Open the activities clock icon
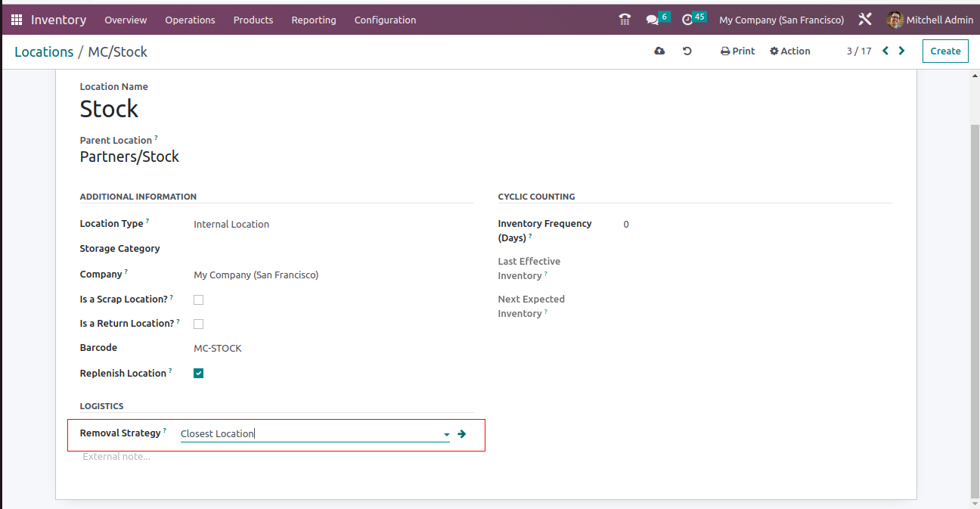The image size is (980, 509). (687, 20)
